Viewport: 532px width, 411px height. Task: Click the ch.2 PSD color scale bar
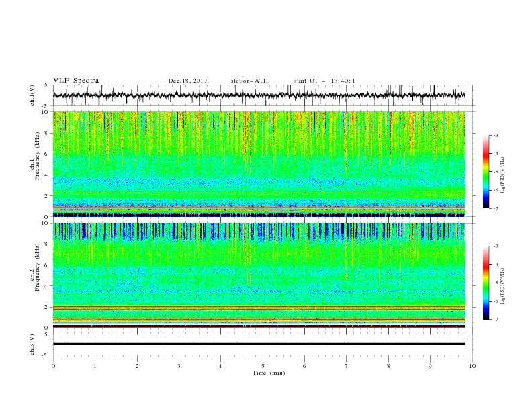click(x=486, y=283)
